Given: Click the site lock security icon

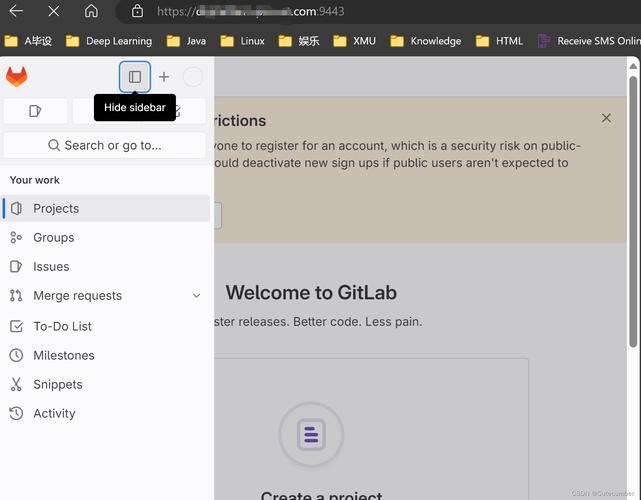Looking at the screenshot, I should [137, 11].
